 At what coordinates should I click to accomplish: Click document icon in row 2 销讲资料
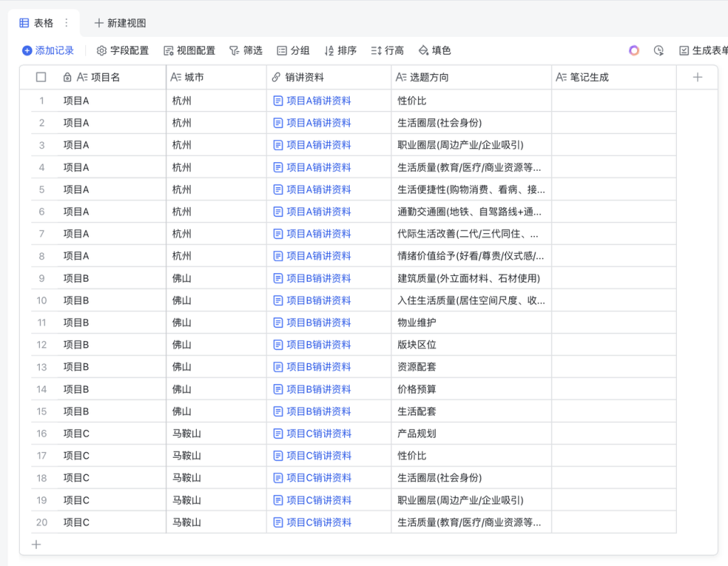278,123
